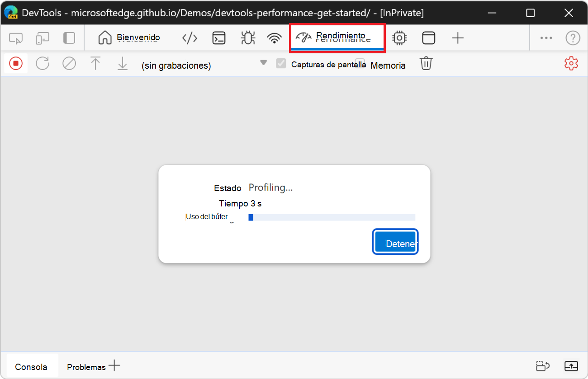This screenshot has width=588, height=379.
Task: Switch to the Network wifi icon tab
Action: pos(275,38)
